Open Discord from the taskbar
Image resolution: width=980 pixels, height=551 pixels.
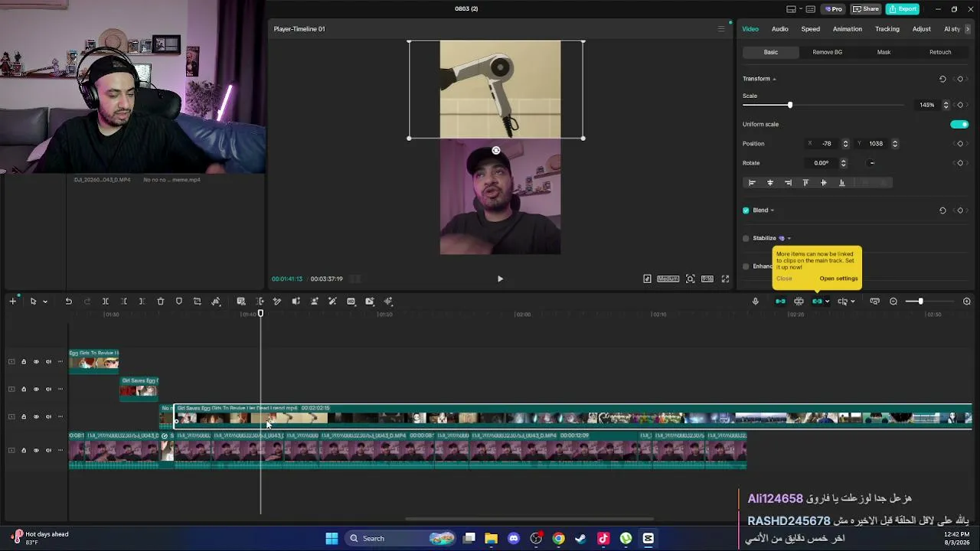pyautogui.click(x=513, y=539)
